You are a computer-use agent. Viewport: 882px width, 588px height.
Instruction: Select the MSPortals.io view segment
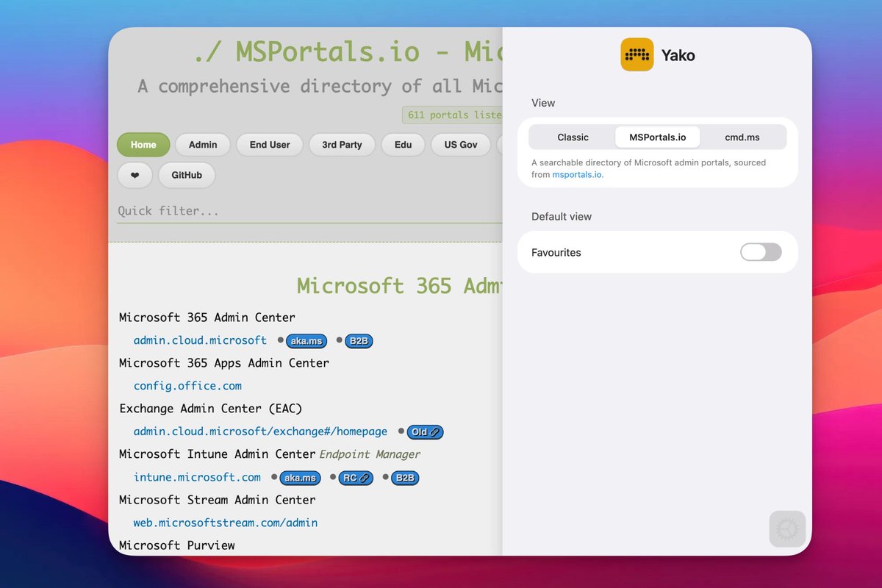(658, 137)
